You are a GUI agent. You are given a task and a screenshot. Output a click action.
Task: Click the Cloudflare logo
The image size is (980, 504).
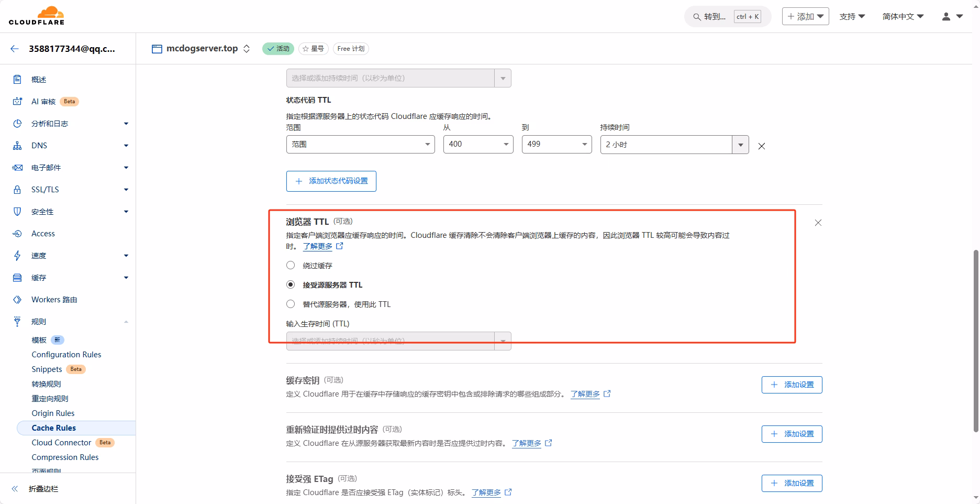[36, 16]
